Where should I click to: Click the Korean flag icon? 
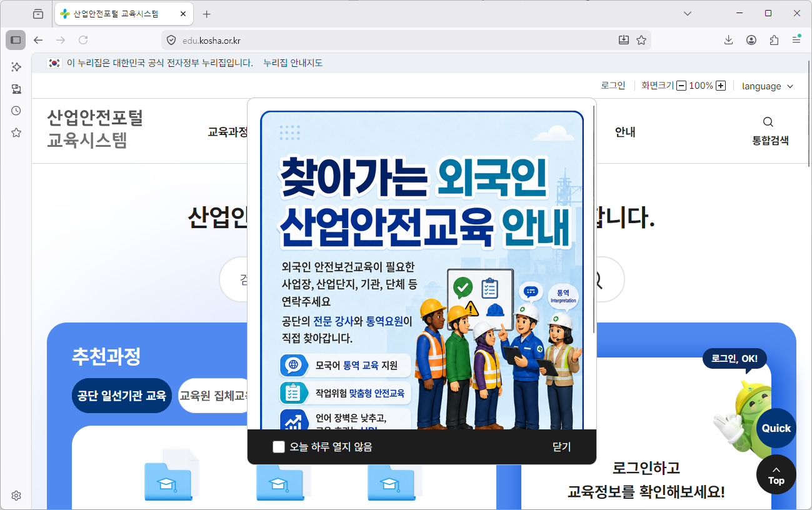(54, 63)
